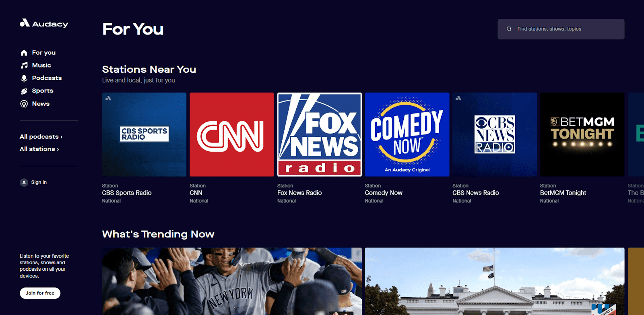Click the Stations Near You heading
The image size is (644, 315).
[x=149, y=69]
